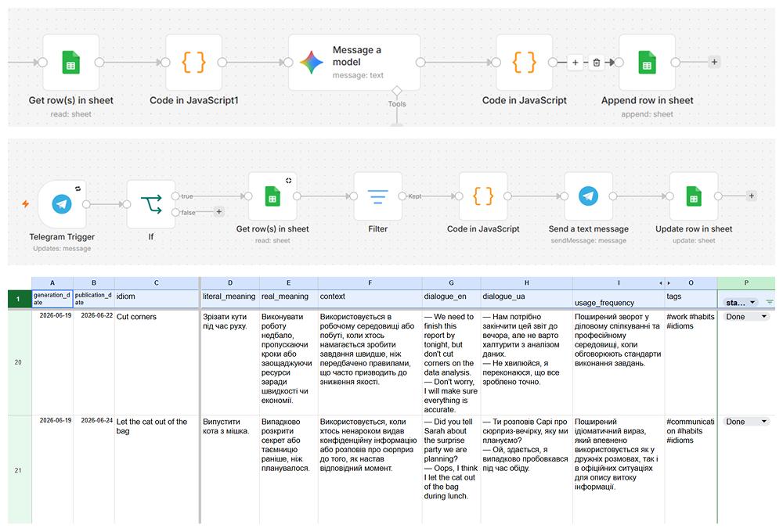This screenshot has height=532, width=783.
Task: Click the literal_meaning header cell
Action: [x=230, y=299]
